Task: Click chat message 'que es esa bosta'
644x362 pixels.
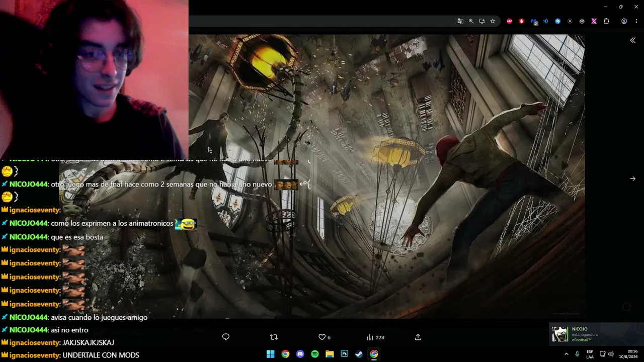Action: [77, 237]
